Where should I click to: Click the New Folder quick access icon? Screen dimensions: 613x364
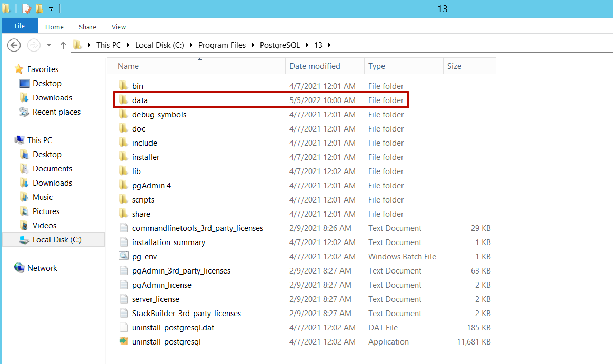coord(40,8)
